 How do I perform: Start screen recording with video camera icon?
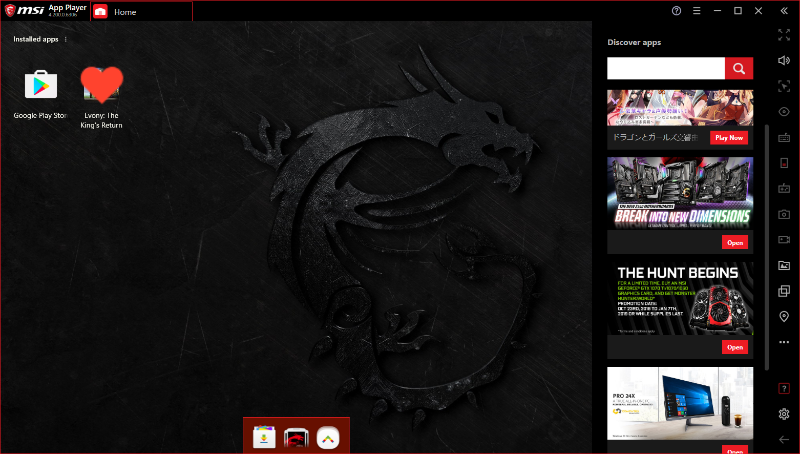pyautogui.click(x=784, y=240)
